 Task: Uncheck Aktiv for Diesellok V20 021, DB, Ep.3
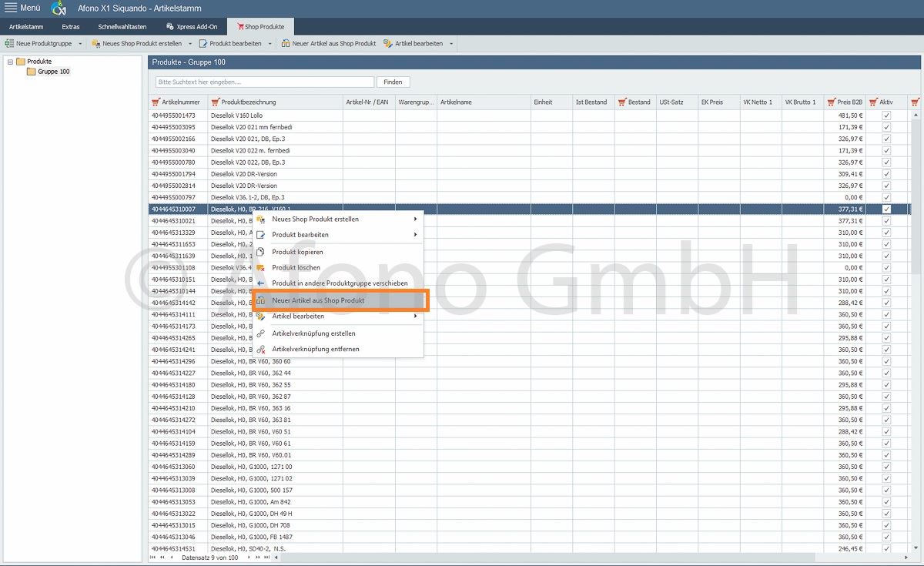[886, 139]
